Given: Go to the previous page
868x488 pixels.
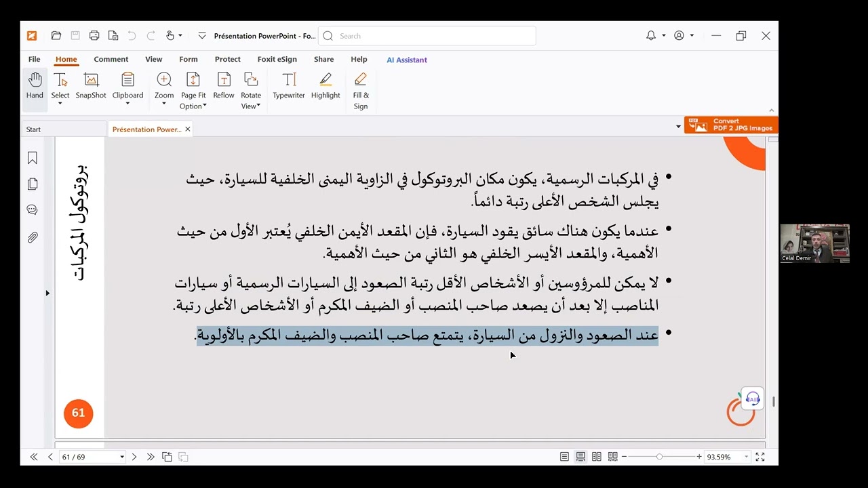Looking at the screenshot, I should click(50, 457).
